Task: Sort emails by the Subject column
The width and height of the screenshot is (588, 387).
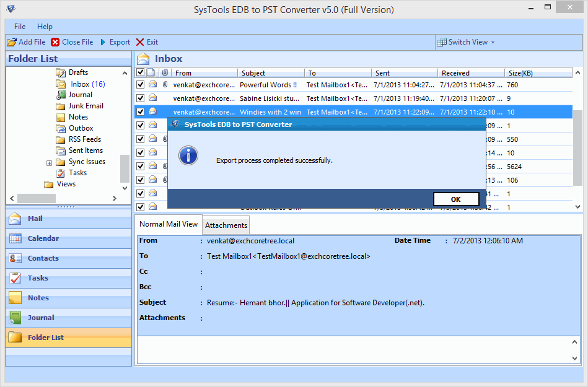Action: [x=271, y=72]
